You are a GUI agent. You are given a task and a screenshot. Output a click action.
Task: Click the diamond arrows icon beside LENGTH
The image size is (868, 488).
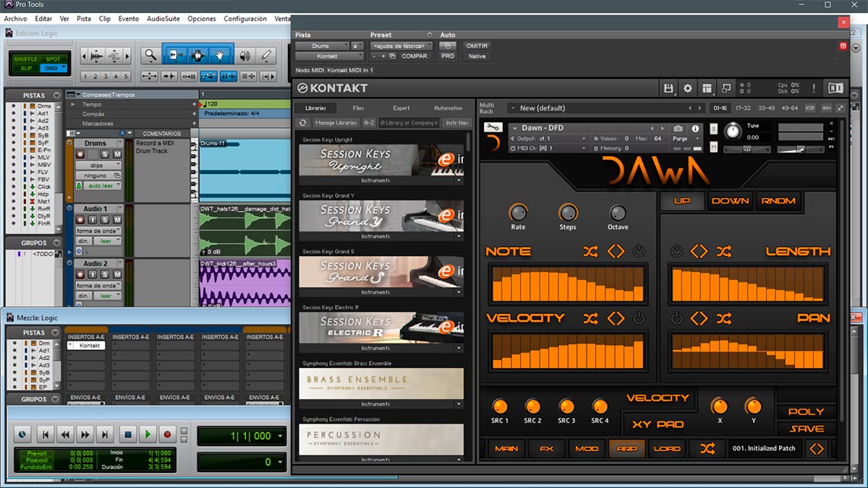tap(699, 252)
